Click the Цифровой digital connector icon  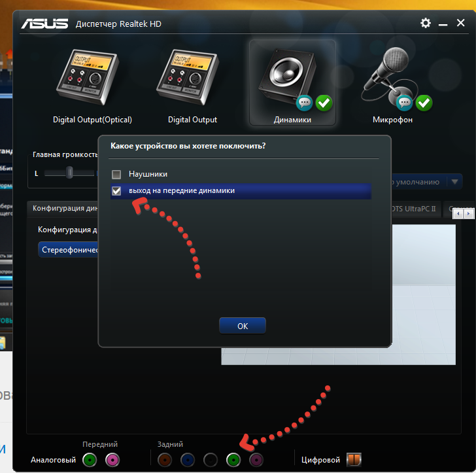coord(354,459)
